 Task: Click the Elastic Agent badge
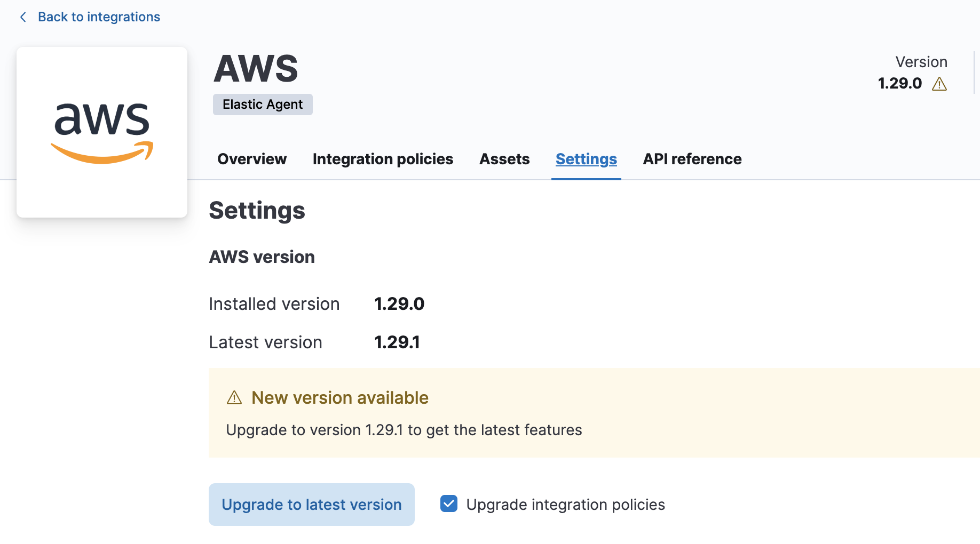tap(262, 104)
